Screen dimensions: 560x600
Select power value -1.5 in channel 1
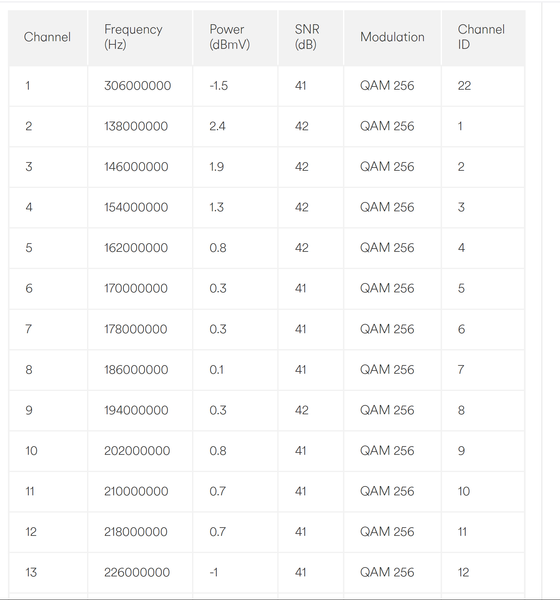pos(219,86)
